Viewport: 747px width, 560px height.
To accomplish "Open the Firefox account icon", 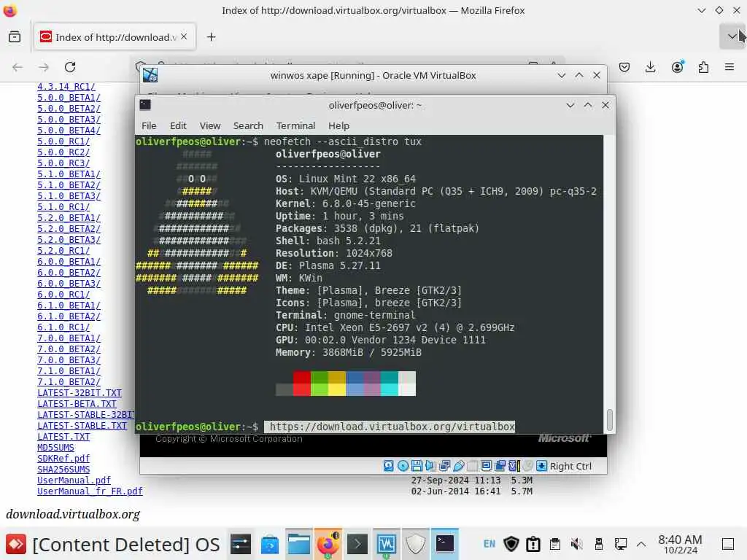I will click(x=678, y=67).
